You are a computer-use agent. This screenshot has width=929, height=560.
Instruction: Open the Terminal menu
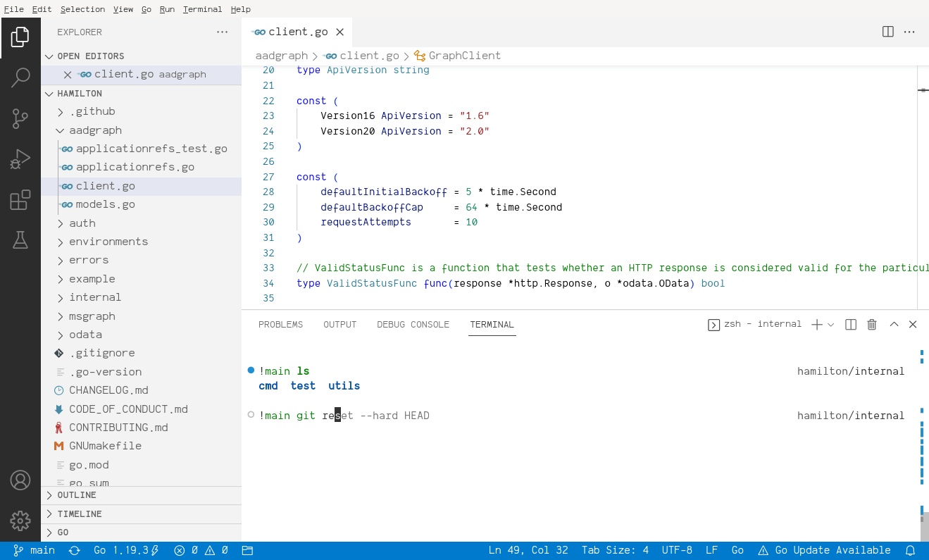point(202,9)
